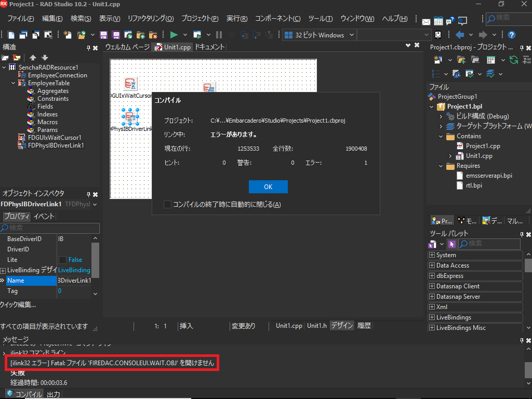Pin the Structure panel with its pin icon
Image resolution: width=532 pixels, height=399 pixels.
pyautogui.click(x=88, y=47)
